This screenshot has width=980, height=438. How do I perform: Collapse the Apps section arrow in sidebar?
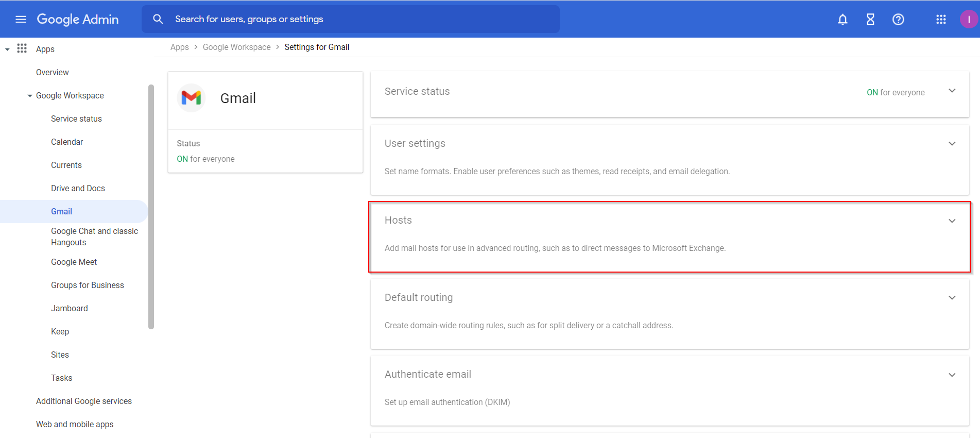7,49
